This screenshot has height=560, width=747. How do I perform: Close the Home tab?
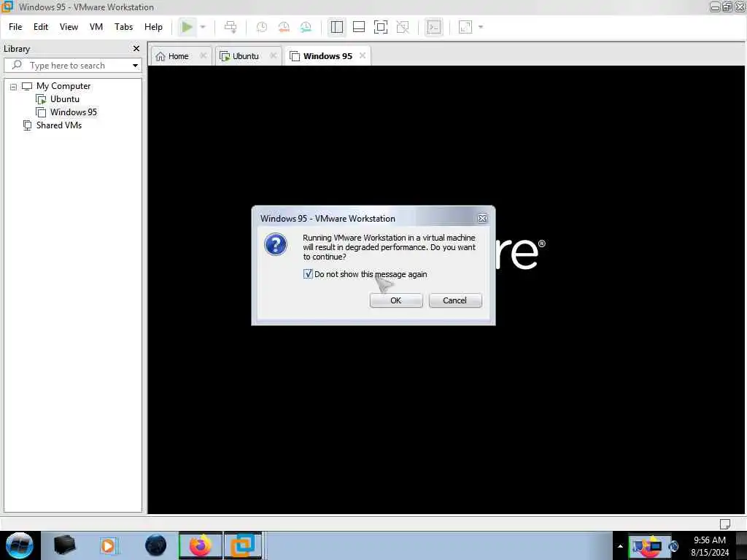pos(204,55)
